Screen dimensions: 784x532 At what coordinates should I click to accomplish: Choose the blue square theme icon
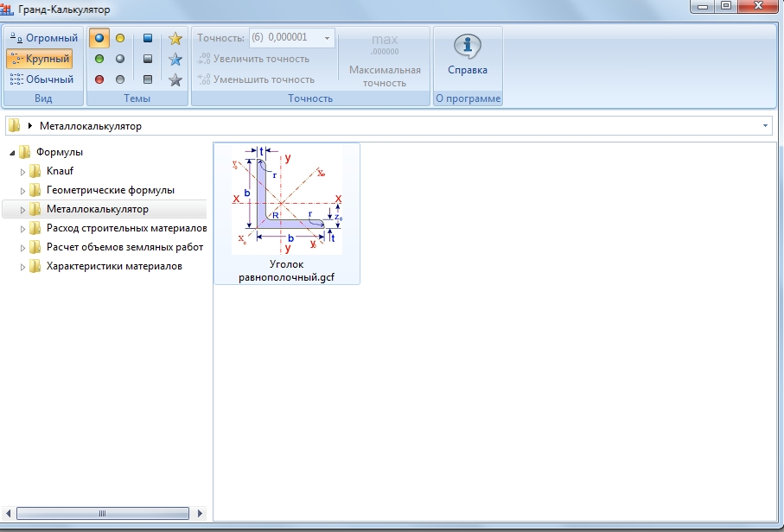click(148, 39)
